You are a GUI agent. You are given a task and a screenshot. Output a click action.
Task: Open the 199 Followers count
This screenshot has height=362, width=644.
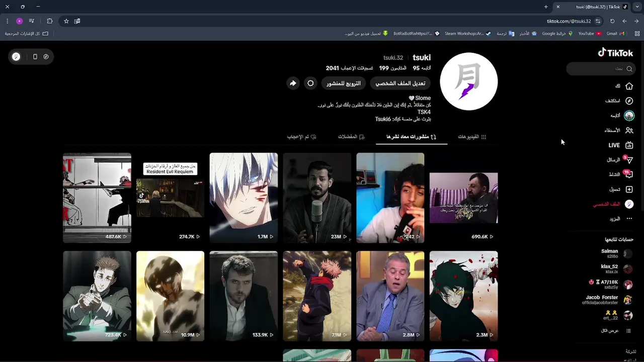click(x=392, y=68)
